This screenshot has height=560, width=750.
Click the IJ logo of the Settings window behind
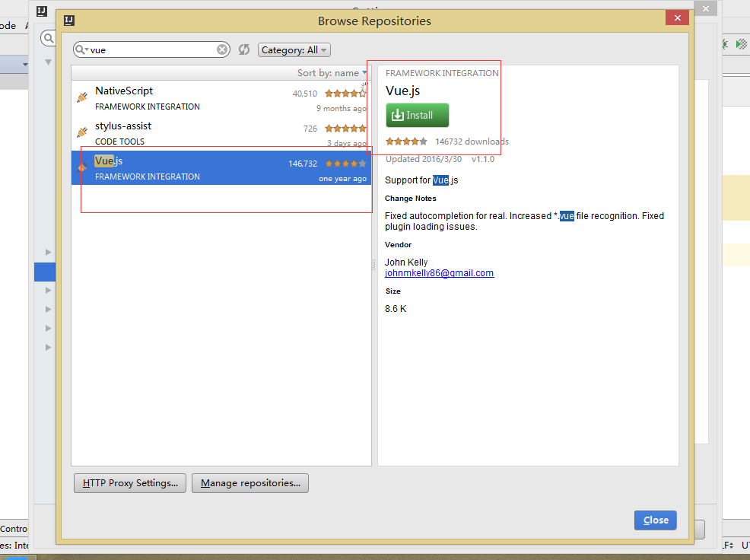click(x=42, y=11)
